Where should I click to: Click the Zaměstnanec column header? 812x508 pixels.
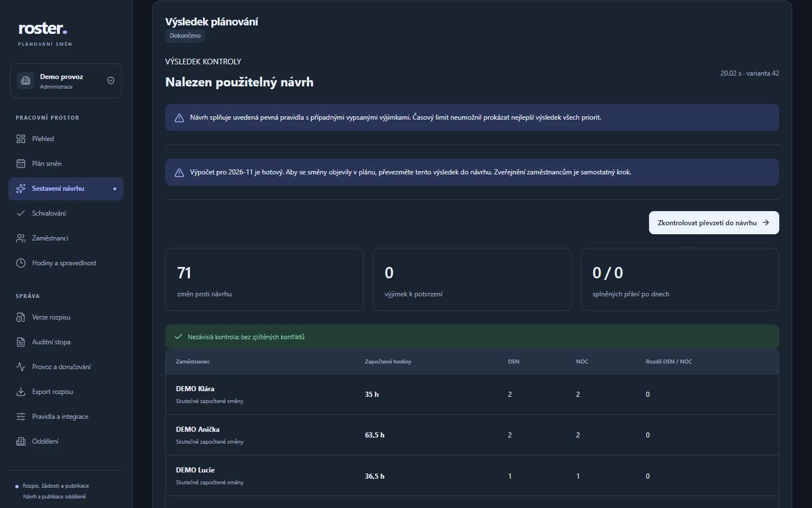tap(193, 362)
